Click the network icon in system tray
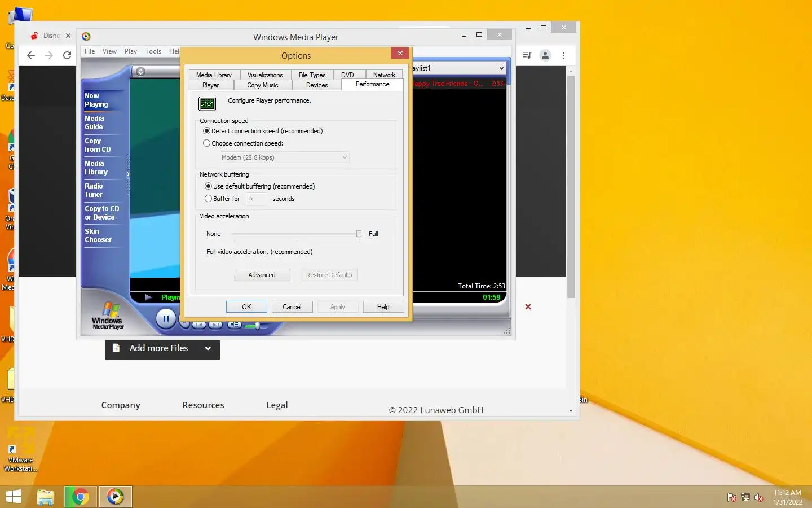The image size is (812, 508). click(745, 497)
